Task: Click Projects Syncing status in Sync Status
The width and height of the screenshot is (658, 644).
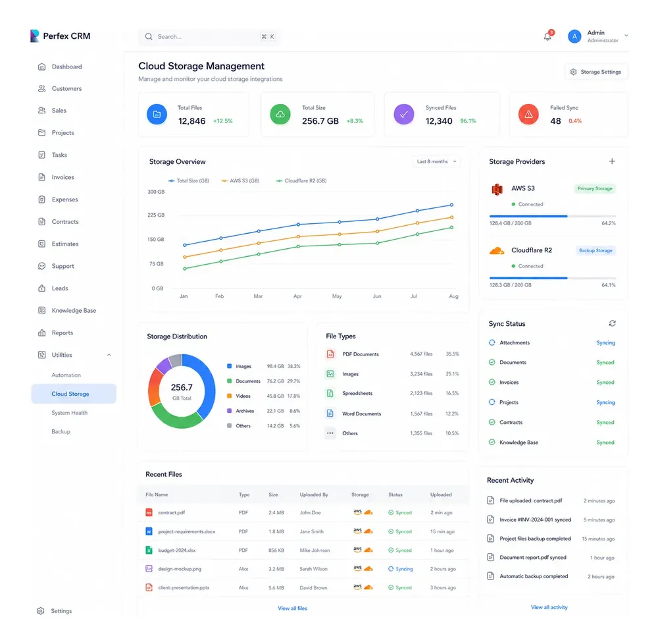Action: click(x=605, y=402)
